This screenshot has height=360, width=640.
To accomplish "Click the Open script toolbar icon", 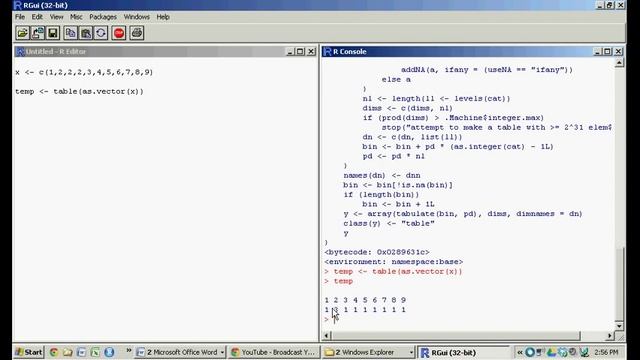I will (x=22, y=33).
